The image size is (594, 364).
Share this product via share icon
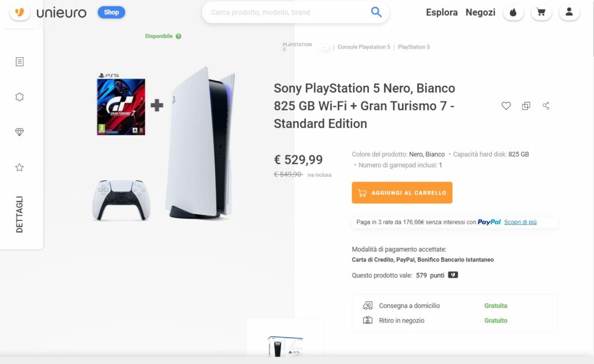546,106
